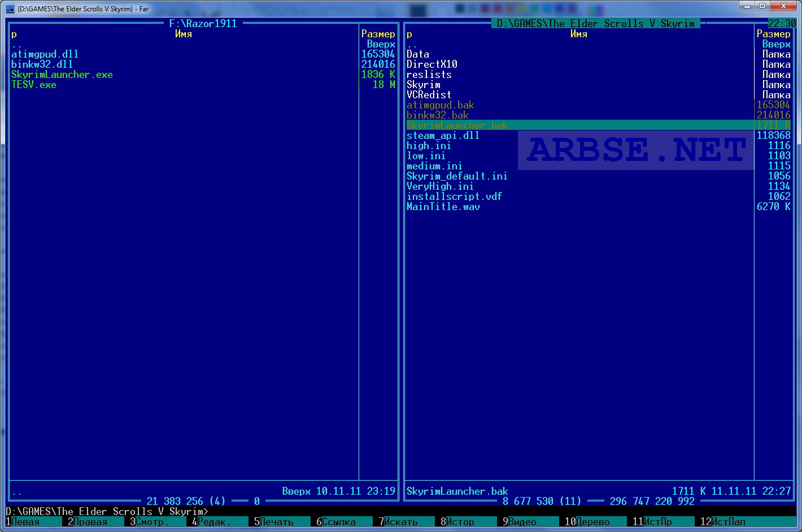Click key bar button 6 Ссылка
The height and width of the screenshot is (532, 802).
[x=345, y=522]
